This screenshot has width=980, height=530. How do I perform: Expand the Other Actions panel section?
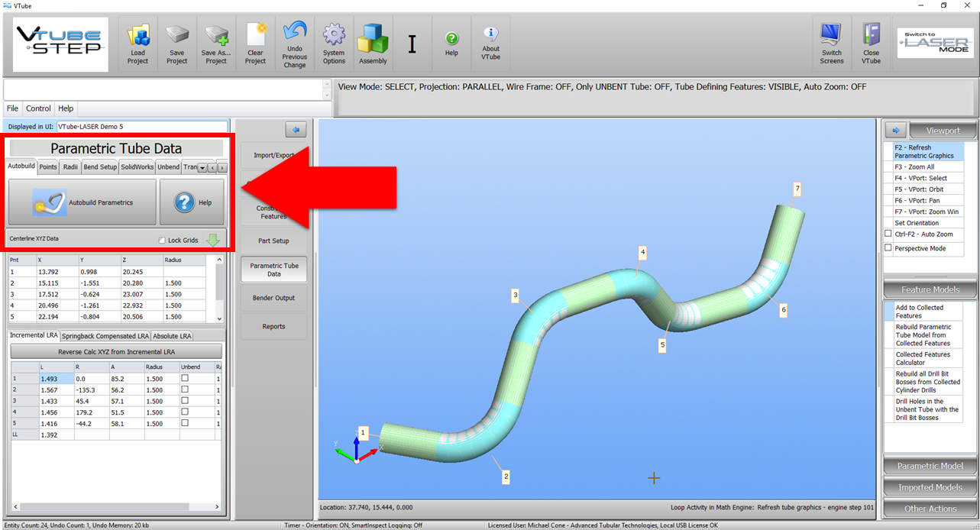click(930, 509)
